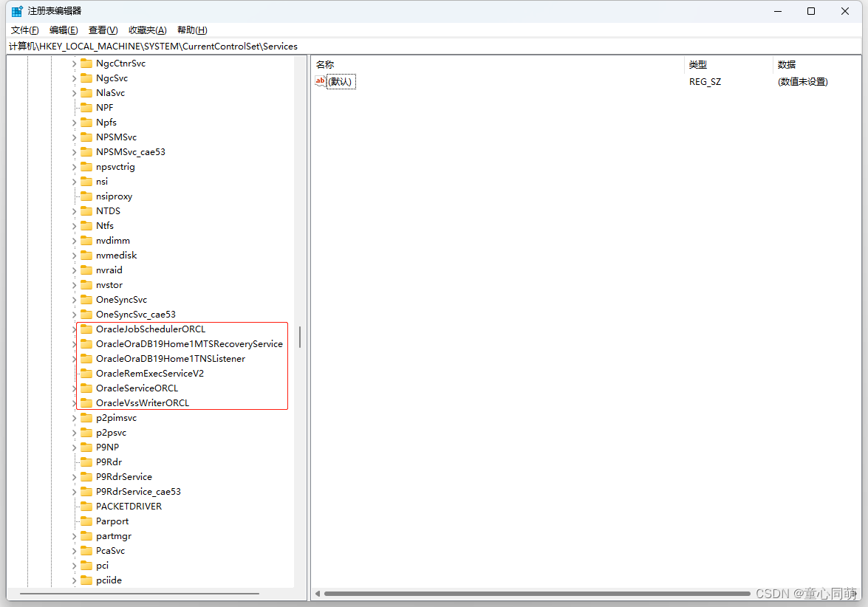Click the folder icon next to NPF
868x607 pixels.
[x=86, y=107]
